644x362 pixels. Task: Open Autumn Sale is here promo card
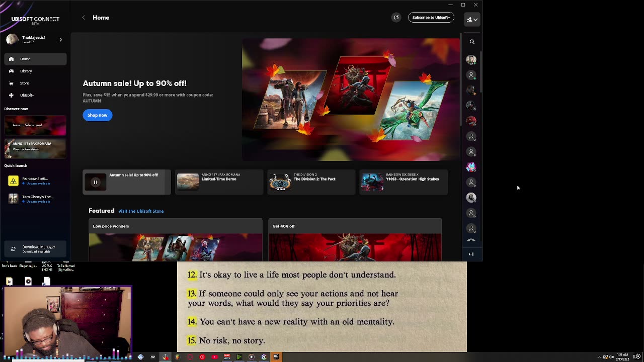point(35,125)
